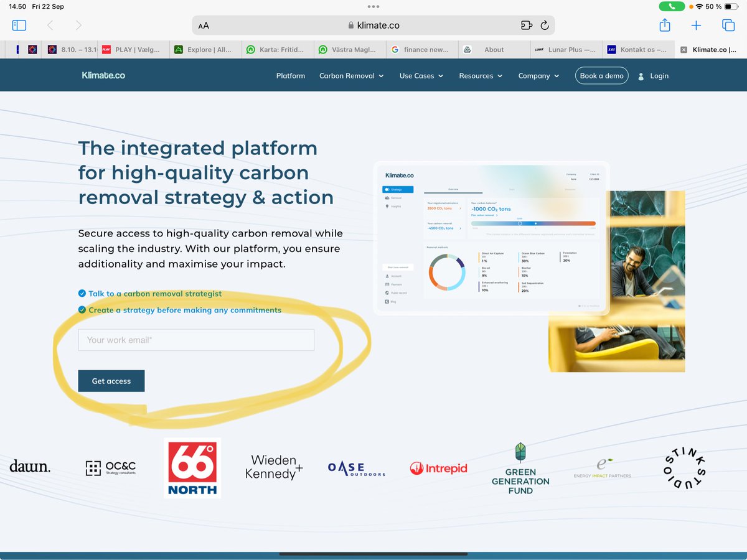Click the user icon next to Login
Screen dimensions: 747x560
[x=641, y=76]
